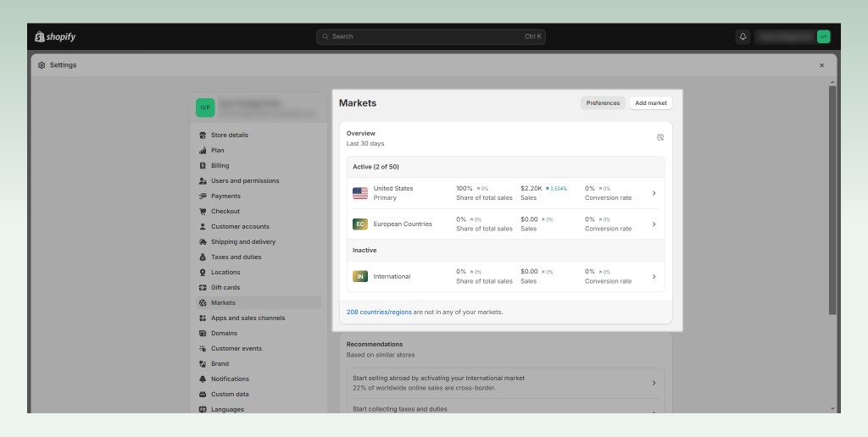Expand the International market row chevron
This screenshot has height=437, width=868.
(654, 277)
